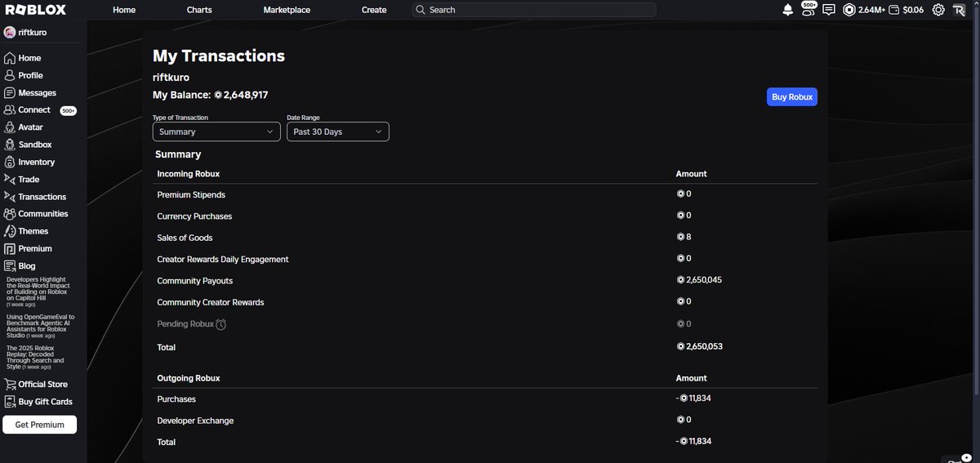
Task: Open Transactions from the sidebar
Action: coord(35,197)
